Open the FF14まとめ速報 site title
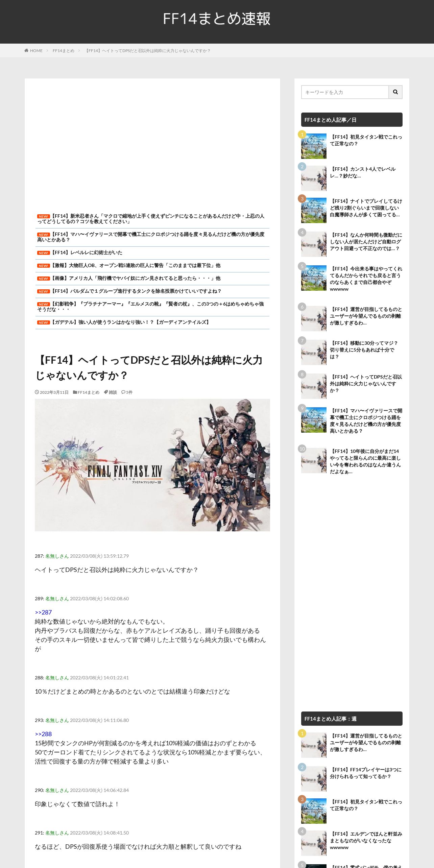 [217, 19]
